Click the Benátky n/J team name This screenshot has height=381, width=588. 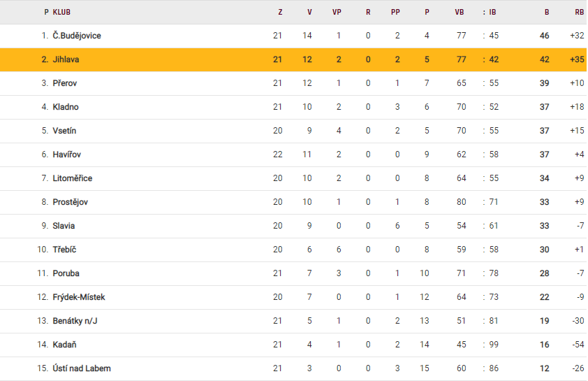pos(74,321)
